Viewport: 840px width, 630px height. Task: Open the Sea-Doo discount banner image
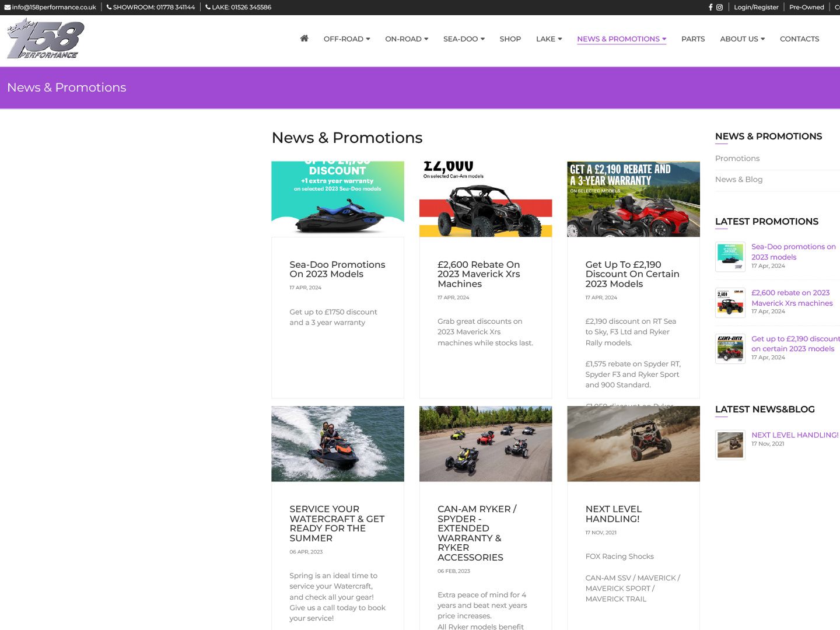(x=338, y=199)
